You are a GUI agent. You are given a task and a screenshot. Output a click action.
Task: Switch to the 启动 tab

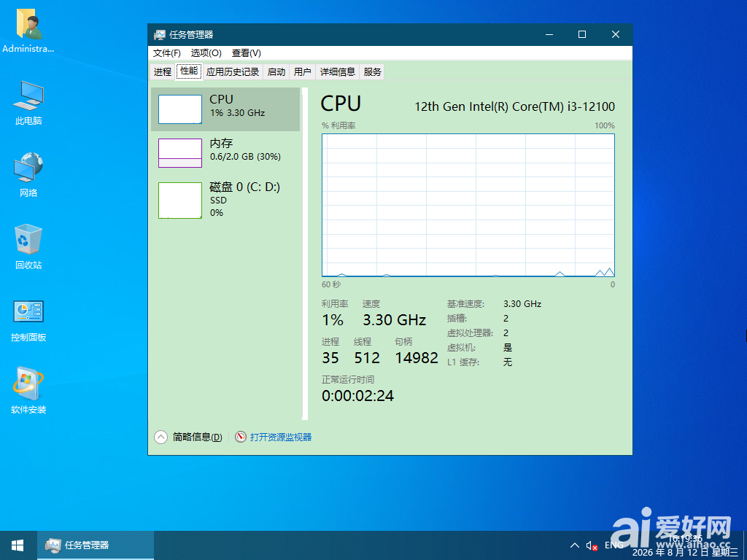click(x=276, y=72)
